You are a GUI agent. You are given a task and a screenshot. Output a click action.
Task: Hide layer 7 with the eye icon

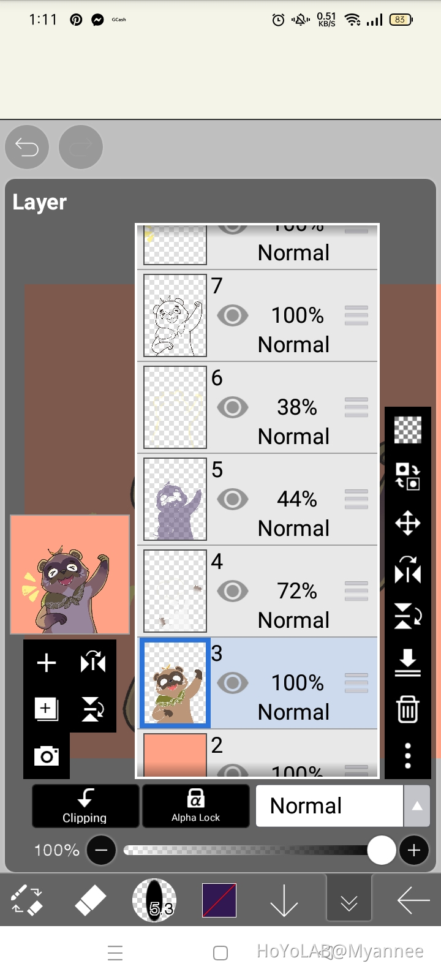[233, 315]
